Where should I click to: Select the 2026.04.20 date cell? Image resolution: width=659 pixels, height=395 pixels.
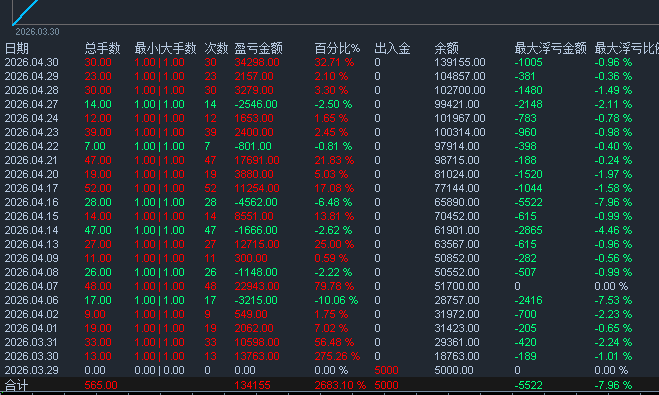(32, 174)
